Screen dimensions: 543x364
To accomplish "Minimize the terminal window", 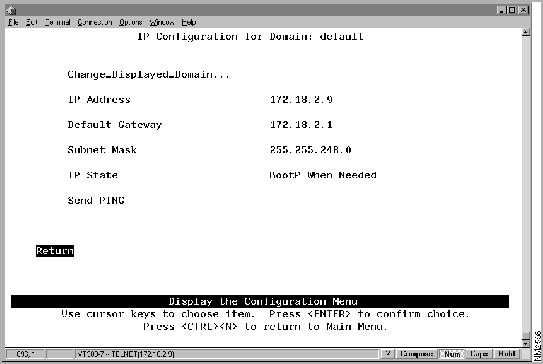I will [501, 10].
